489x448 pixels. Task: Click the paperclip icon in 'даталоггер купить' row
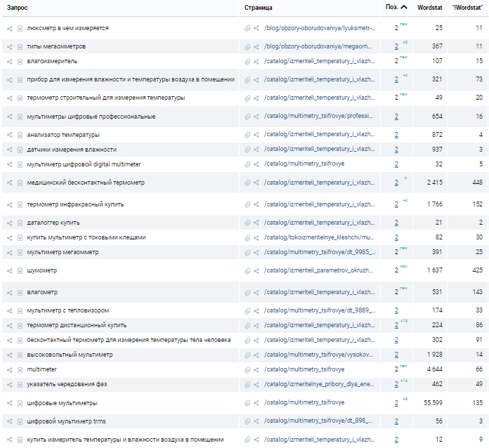247,223
